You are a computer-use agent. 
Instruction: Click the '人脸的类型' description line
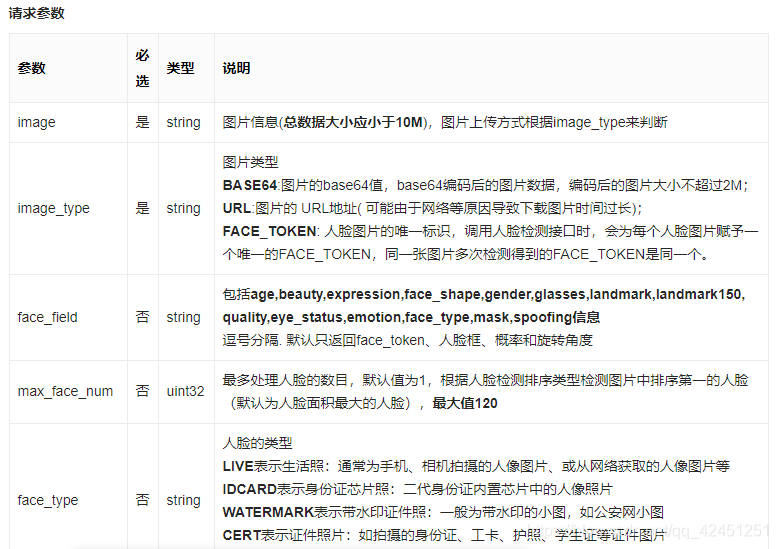[x=258, y=443]
